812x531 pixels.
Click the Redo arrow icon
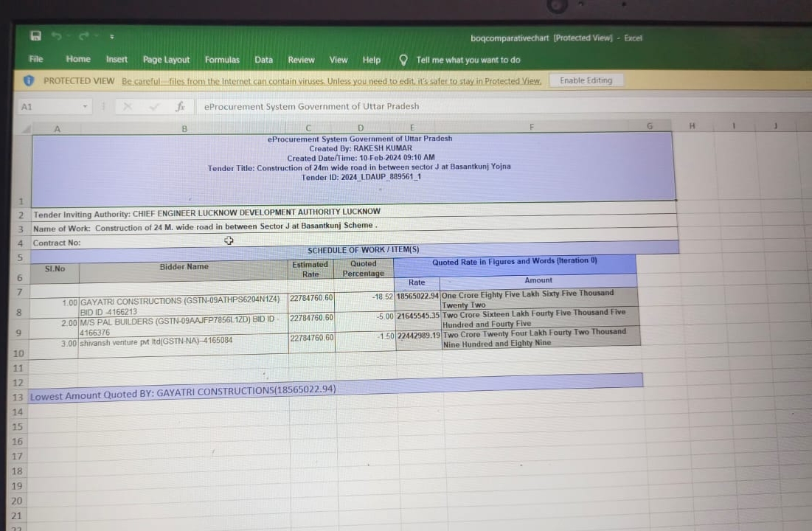point(82,35)
